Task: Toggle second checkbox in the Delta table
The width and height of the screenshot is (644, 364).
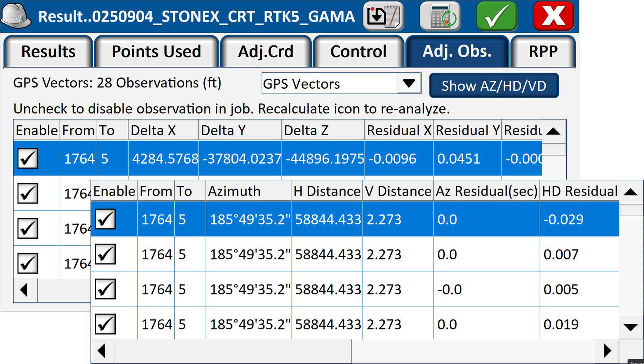Action: [x=28, y=193]
